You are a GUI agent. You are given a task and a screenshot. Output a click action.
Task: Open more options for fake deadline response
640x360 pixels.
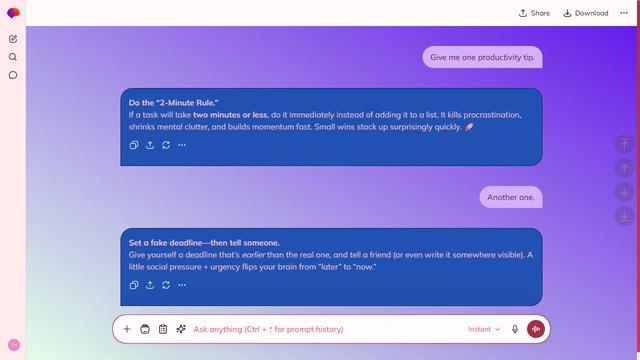tap(182, 285)
